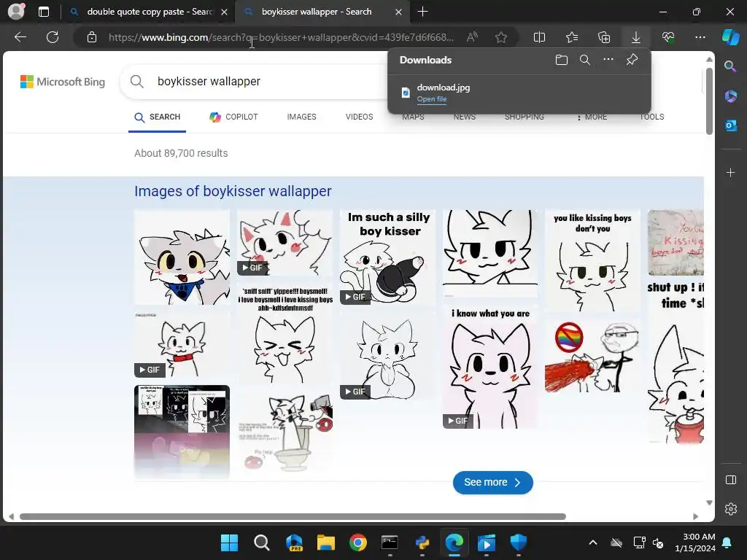Viewport: 747px width, 560px height.
Task: Add app to sidebar plus icon
Action: pos(730,172)
